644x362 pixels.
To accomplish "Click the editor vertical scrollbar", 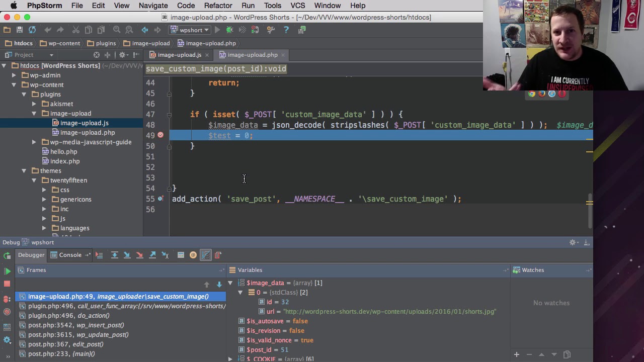I will [590, 211].
